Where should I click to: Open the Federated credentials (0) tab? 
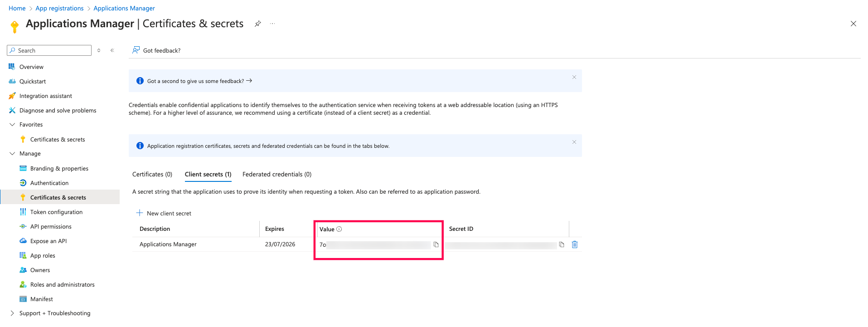pos(277,175)
